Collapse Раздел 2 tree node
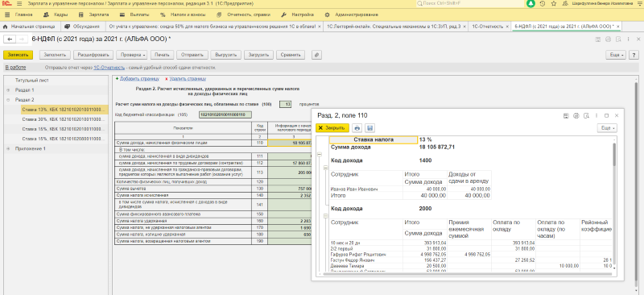Screen dimensions: 644x295 (8, 100)
